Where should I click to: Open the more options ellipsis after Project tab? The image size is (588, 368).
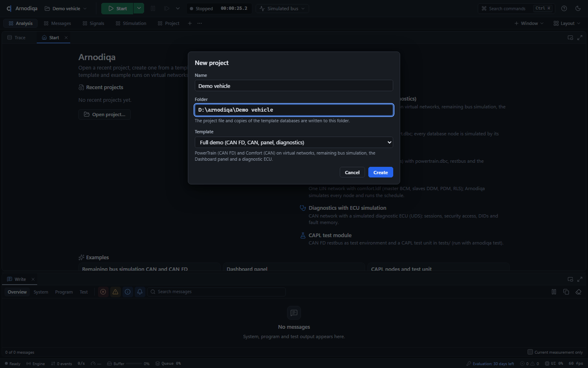[x=200, y=23]
